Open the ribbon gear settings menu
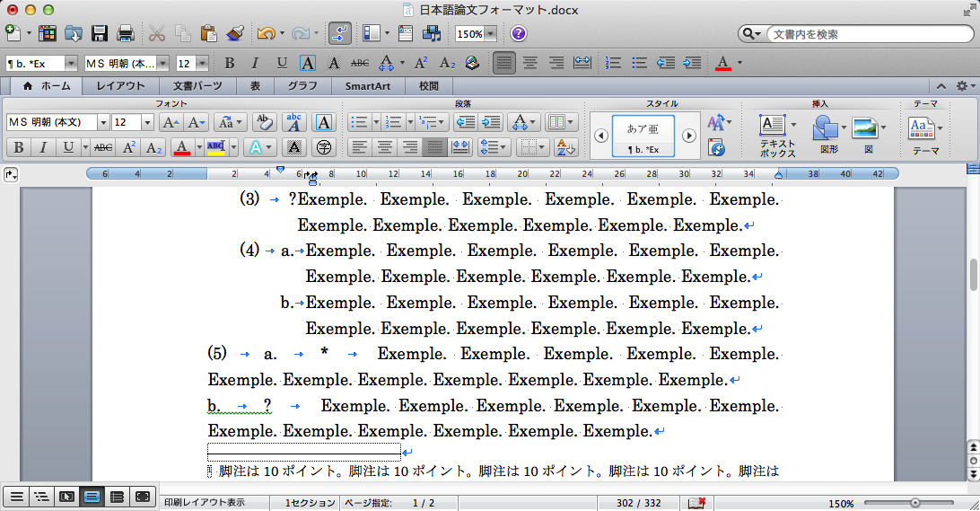The width and height of the screenshot is (980, 511). coord(965,86)
